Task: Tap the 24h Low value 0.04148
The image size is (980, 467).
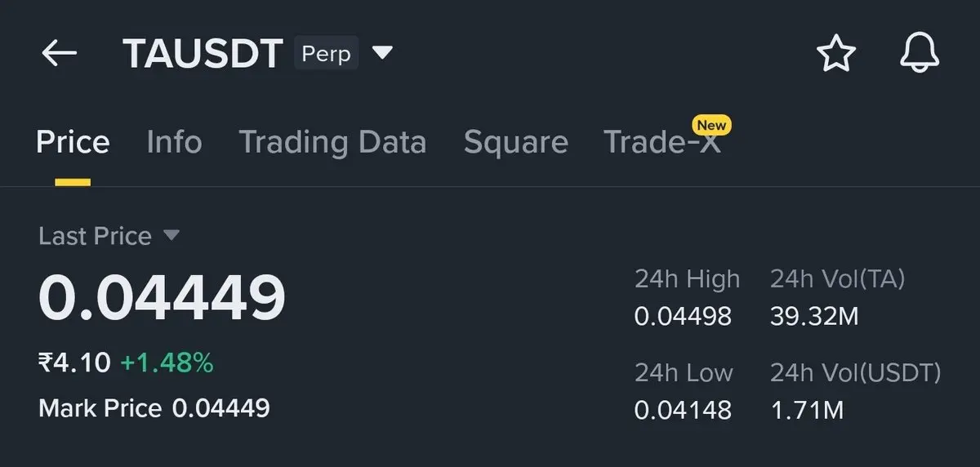Action: tap(683, 409)
